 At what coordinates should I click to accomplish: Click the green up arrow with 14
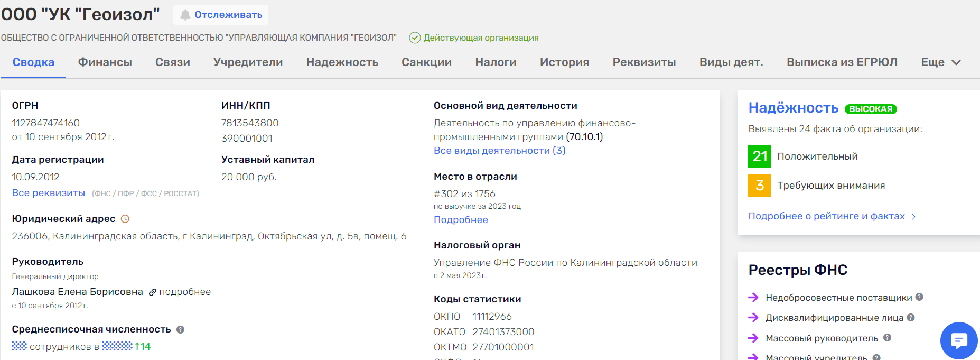pos(143,347)
